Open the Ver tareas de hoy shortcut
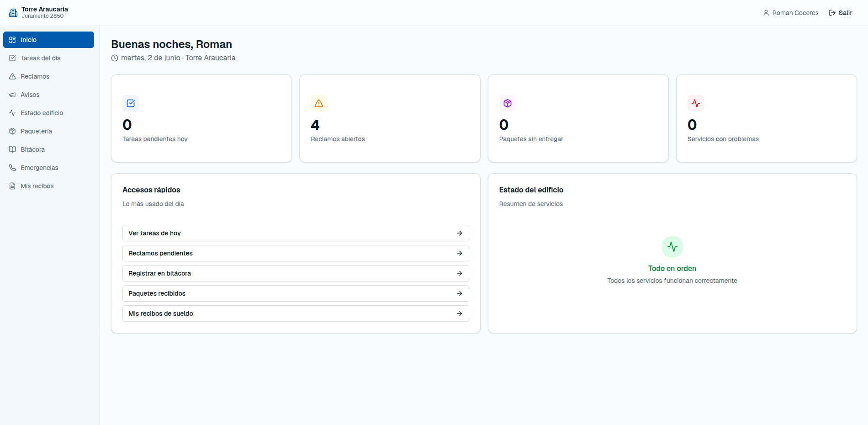 [x=296, y=233]
